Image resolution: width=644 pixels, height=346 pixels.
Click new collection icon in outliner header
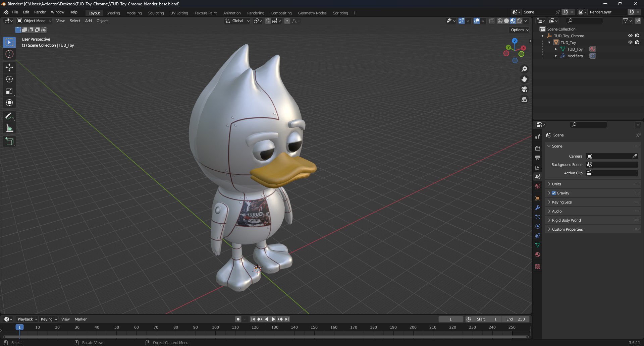(x=638, y=21)
